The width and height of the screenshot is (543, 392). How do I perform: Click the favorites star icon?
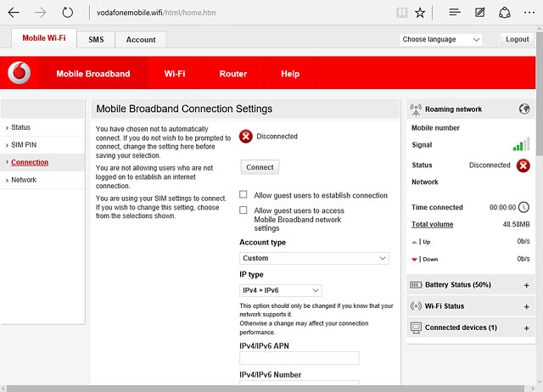(x=420, y=13)
